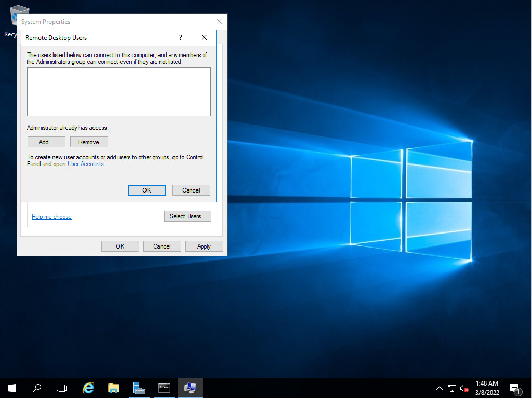
Task: Open the Action Center notifications
Action: (x=515, y=389)
